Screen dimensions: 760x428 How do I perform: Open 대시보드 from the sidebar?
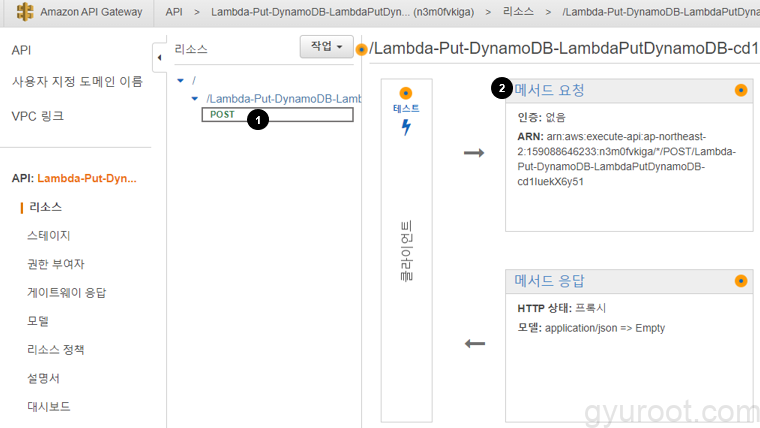point(48,407)
